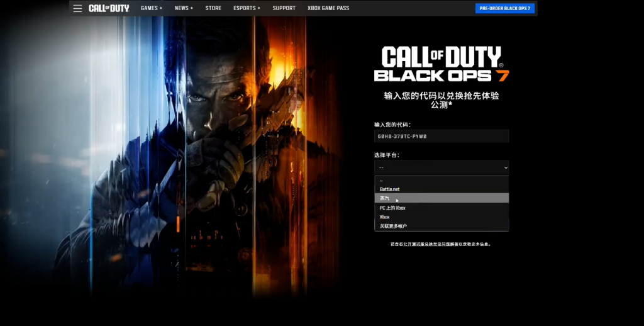Image resolution: width=644 pixels, height=326 pixels.
Task: Click the platform dropdown chevron arrow
Action: click(505, 167)
